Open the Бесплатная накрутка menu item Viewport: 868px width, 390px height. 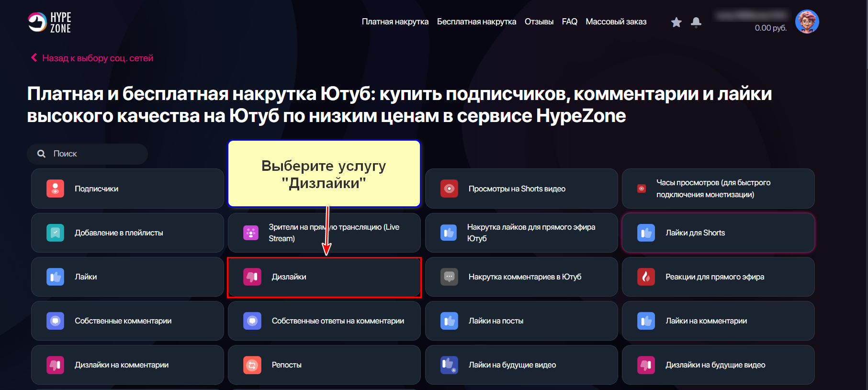476,22
